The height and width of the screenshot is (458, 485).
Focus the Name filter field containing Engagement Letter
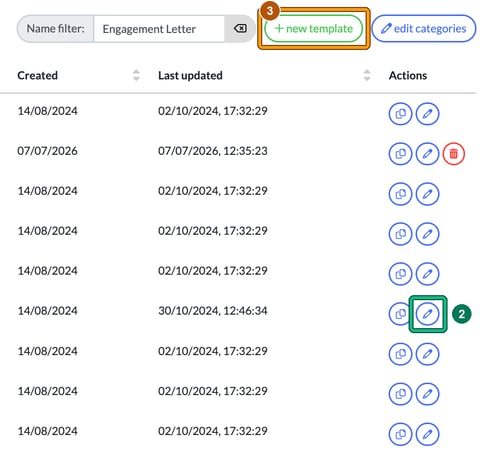coord(159,29)
